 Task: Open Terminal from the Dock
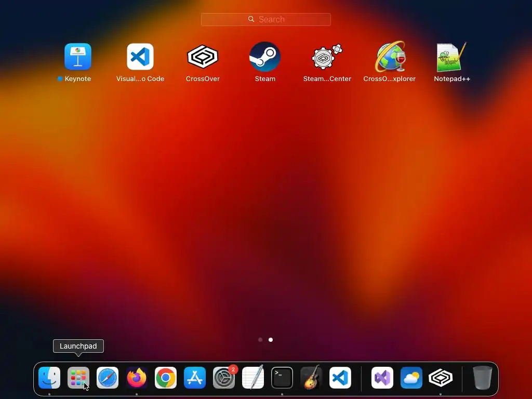tap(282, 378)
